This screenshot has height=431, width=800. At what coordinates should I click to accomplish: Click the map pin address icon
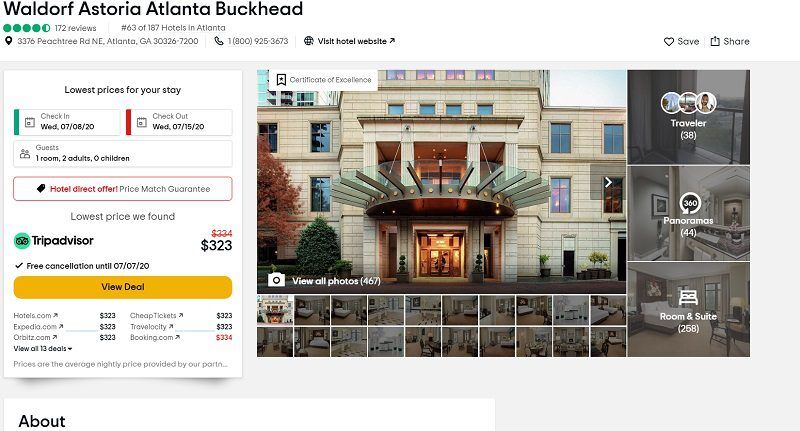8,41
